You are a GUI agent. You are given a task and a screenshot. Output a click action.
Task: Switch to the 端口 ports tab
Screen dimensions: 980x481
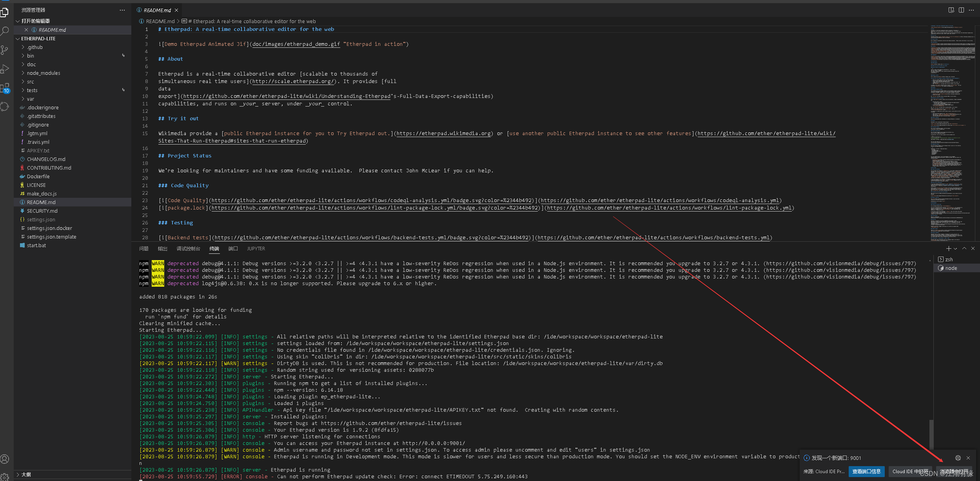click(233, 249)
